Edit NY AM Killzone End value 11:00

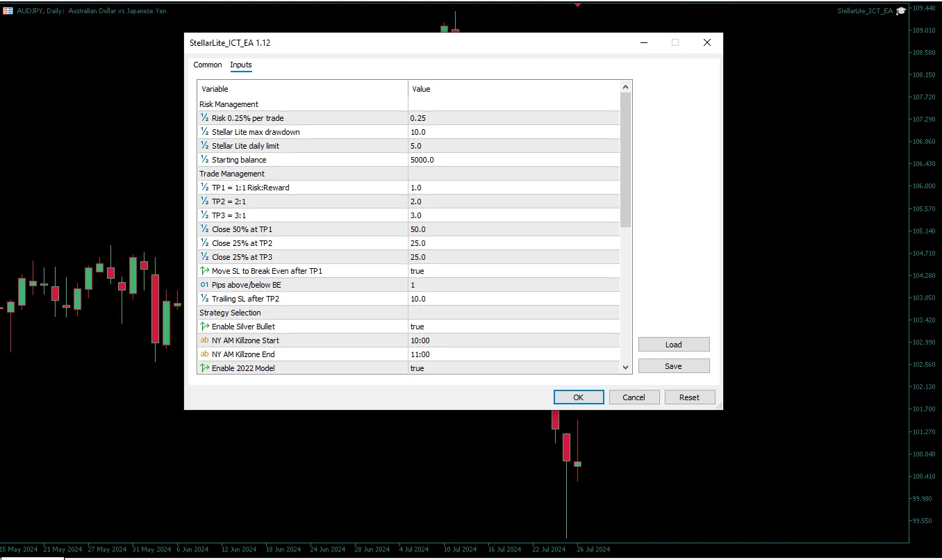(x=514, y=354)
